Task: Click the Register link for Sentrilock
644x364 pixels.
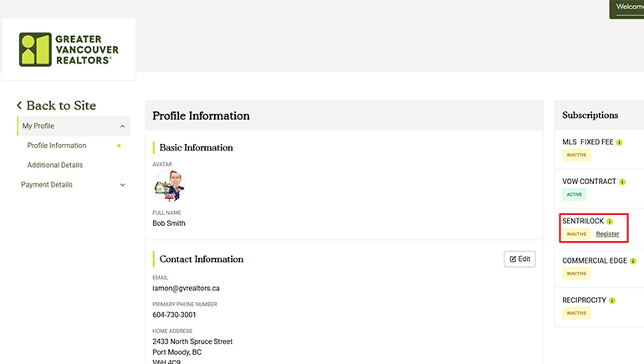Action: pos(607,234)
